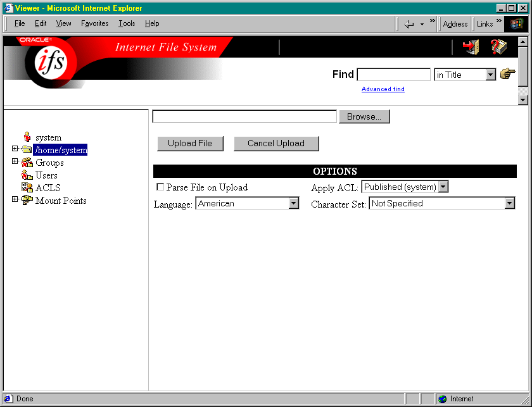The height and width of the screenshot is (407, 532).
Task: Select the /home/system tree item
Action: (x=60, y=149)
